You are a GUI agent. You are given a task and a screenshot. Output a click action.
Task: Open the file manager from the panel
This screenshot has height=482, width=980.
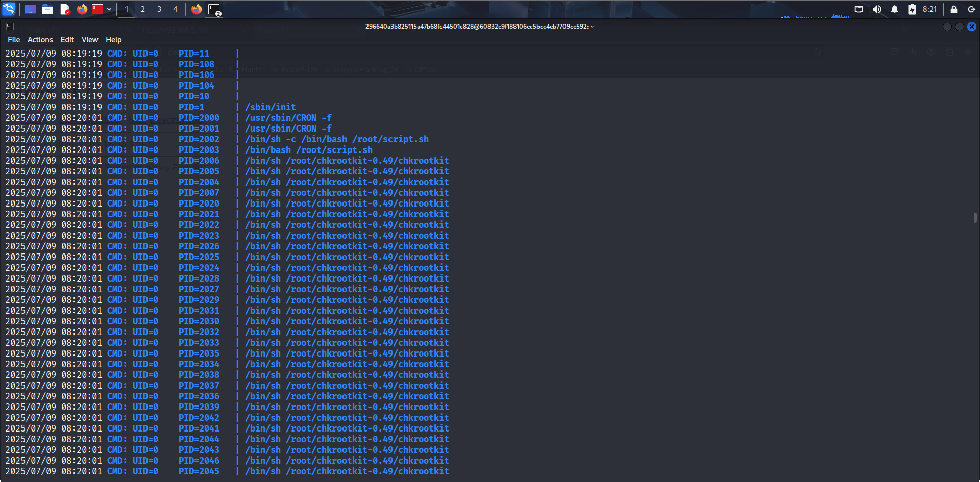(47, 9)
